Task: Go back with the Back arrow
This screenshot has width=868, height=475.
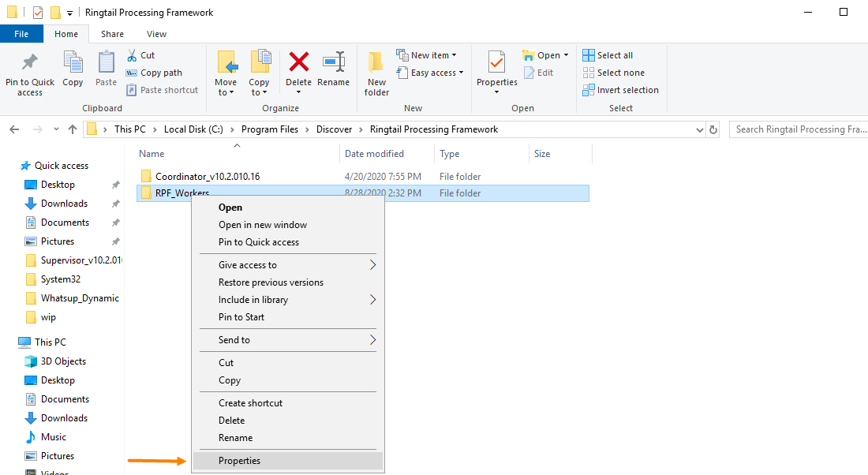Action: pos(14,129)
